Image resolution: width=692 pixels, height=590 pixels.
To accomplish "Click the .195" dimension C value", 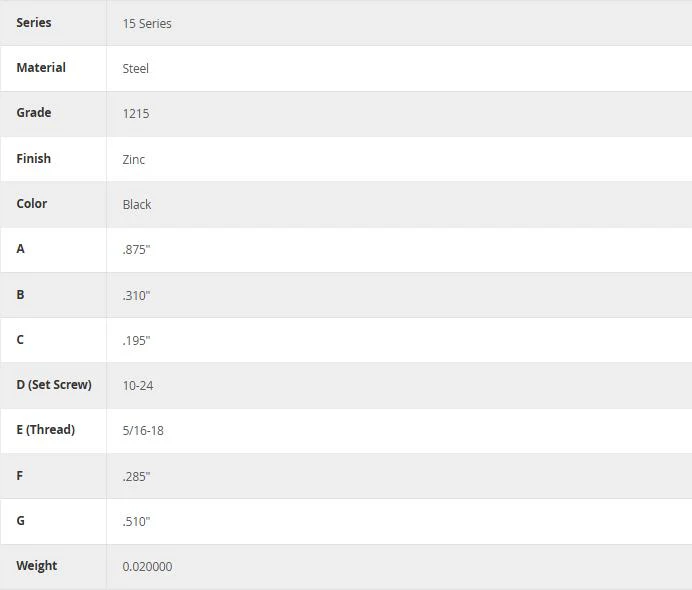I will pyautogui.click(x=136, y=340).
